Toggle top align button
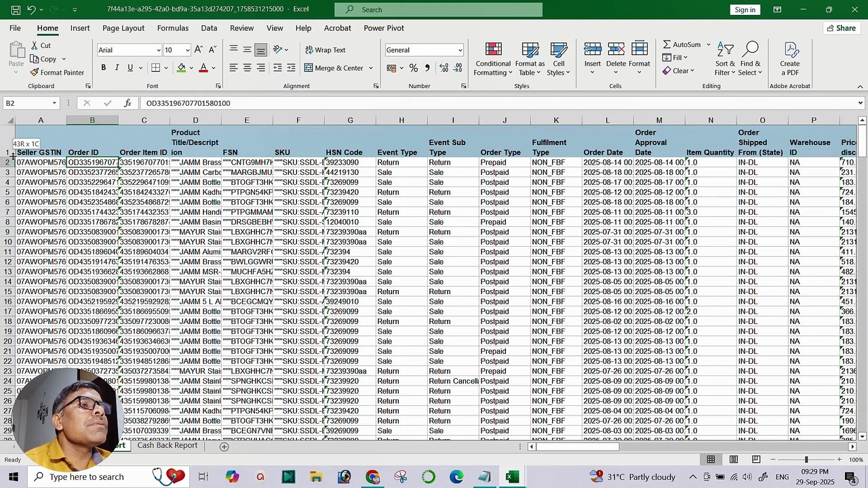This screenshot has width=868, height=488. pos(233,49)
